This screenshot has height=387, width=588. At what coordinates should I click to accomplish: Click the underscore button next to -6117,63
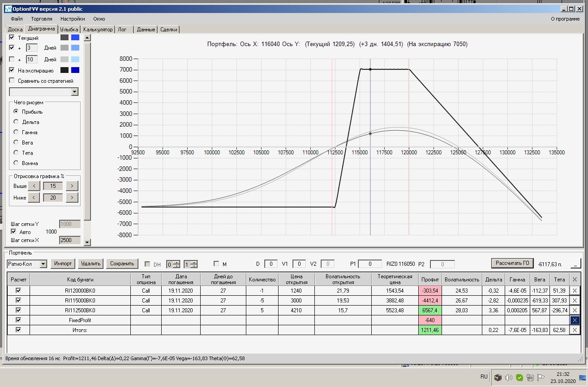click(575, 264)
